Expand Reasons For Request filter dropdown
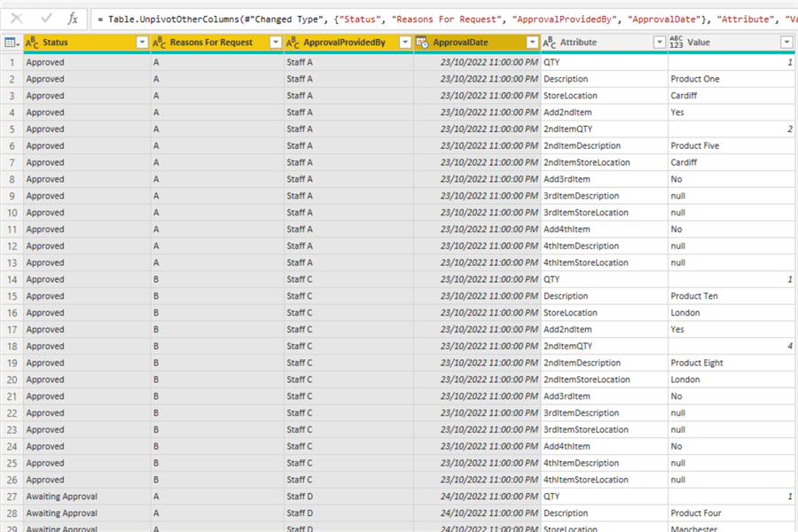 click(x=275, y=43)
